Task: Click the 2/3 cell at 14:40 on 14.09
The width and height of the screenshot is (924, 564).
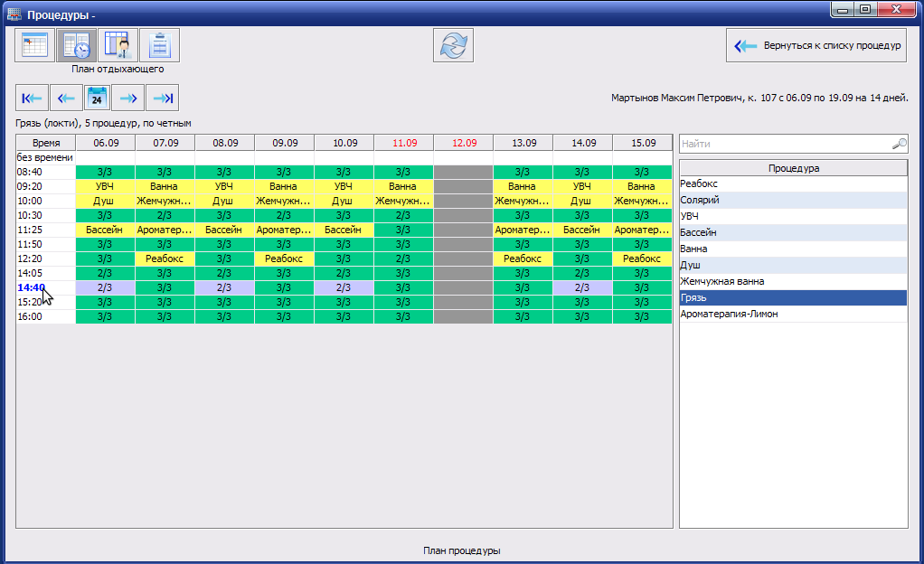Action: 582,287
